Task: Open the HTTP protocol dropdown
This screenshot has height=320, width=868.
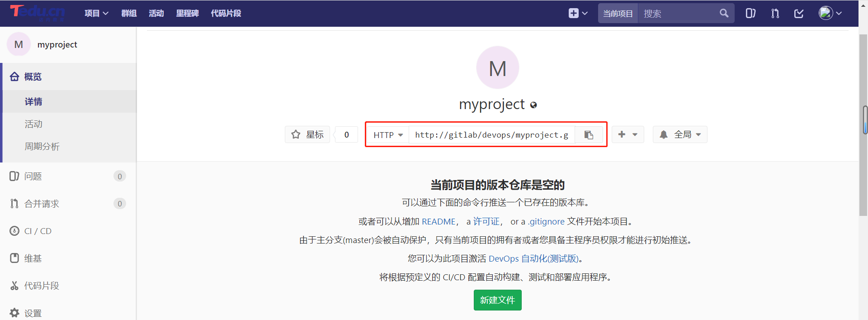Action: (388, 135)
